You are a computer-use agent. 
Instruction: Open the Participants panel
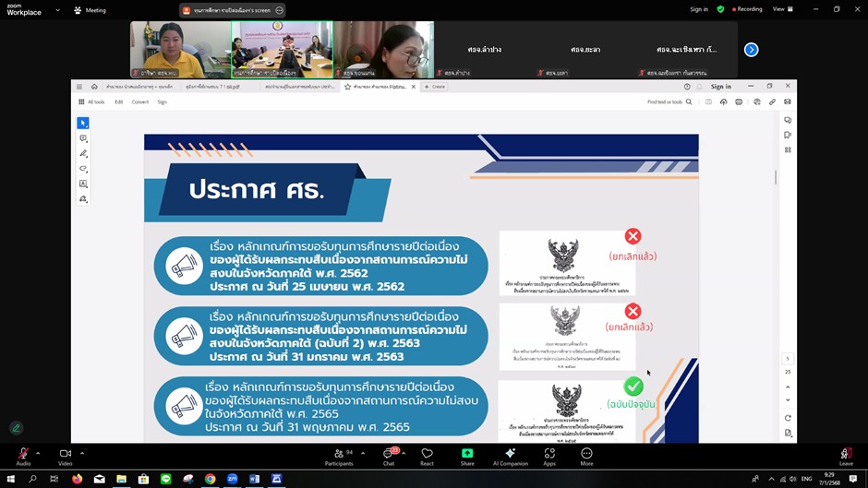coord(339,455)
